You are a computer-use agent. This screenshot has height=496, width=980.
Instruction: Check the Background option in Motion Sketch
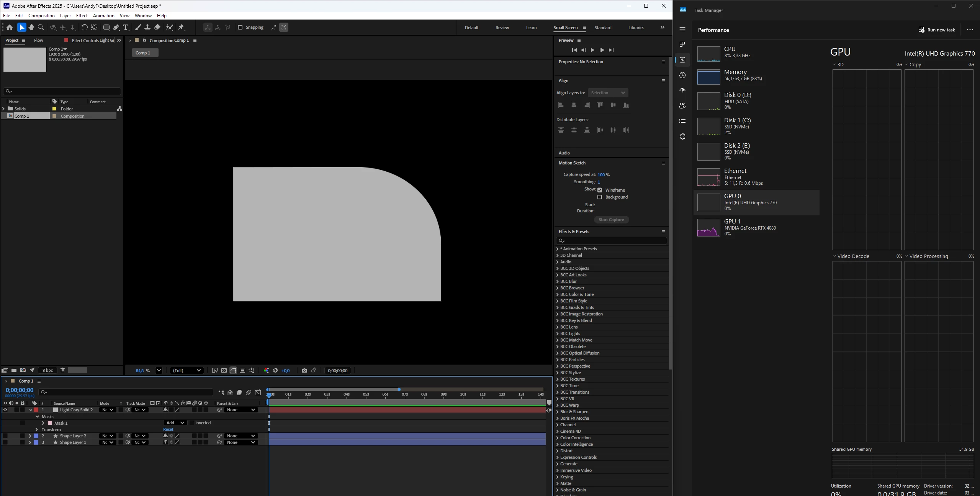coord(600,197)
